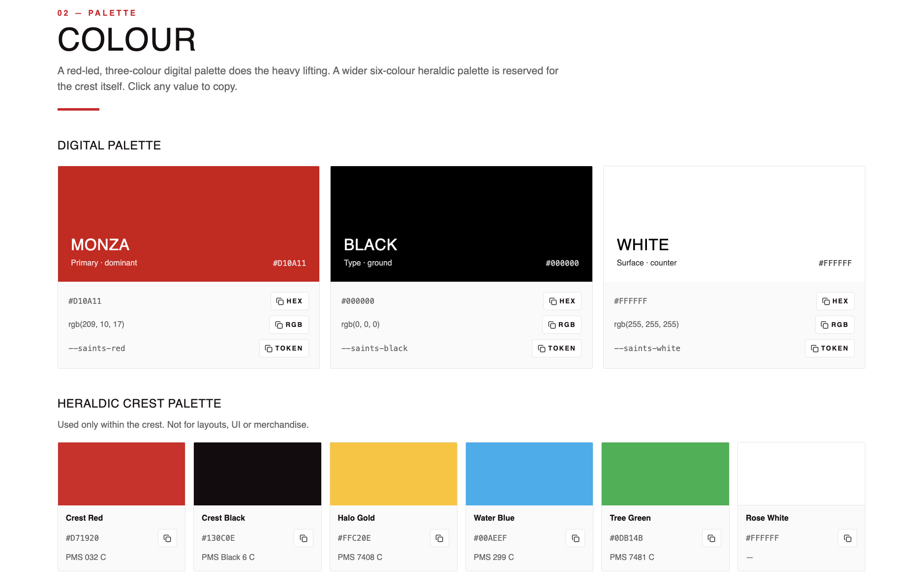Click the #00AEEF hex value
Screen dimensions: 919x588
(490, 538)
